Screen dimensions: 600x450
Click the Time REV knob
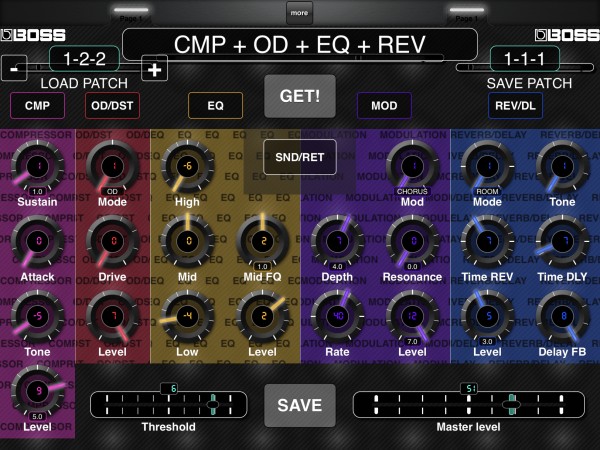click(x=487, y=241)
